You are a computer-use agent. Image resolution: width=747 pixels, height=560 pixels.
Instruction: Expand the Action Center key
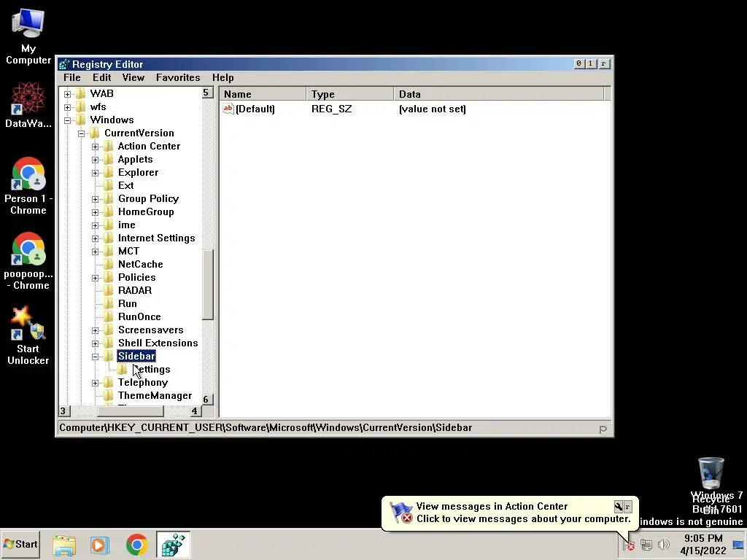point(96,147)
